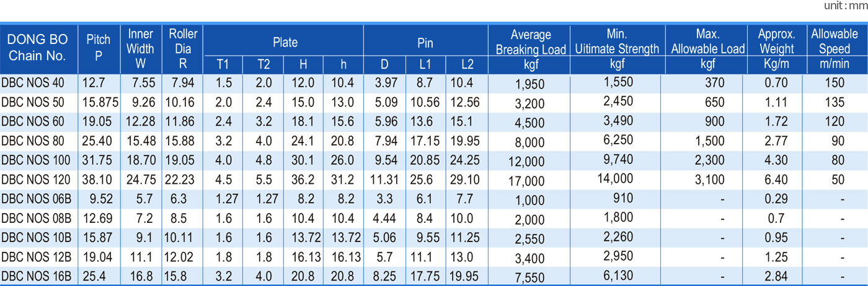The image size is (868, 286).
Task: Click the Pin group header
Action: coord(425,42)
